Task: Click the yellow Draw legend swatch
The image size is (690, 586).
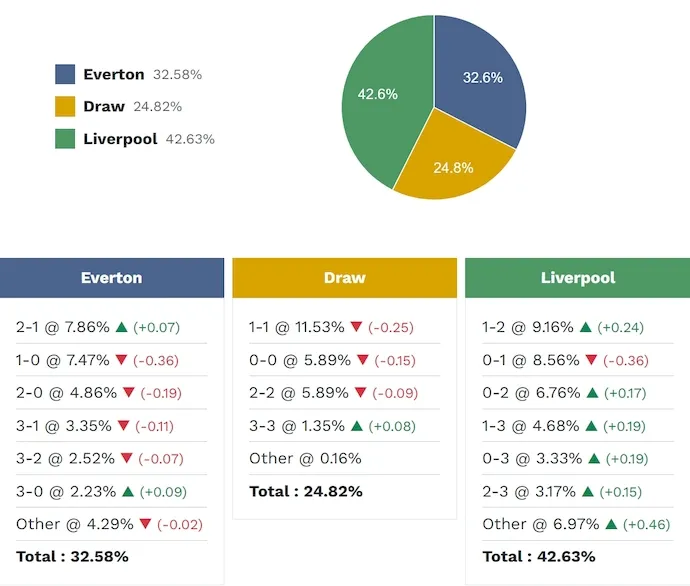Action: point(65,107)
